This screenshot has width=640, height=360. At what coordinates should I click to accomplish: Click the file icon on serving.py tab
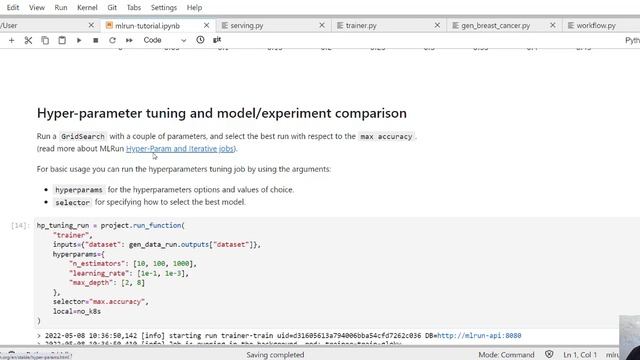coord(224,25)
